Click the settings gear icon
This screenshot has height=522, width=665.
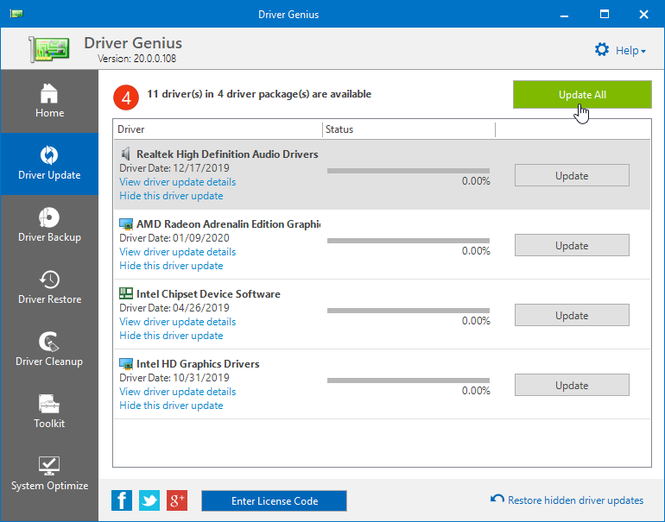[x=601, y=50]
